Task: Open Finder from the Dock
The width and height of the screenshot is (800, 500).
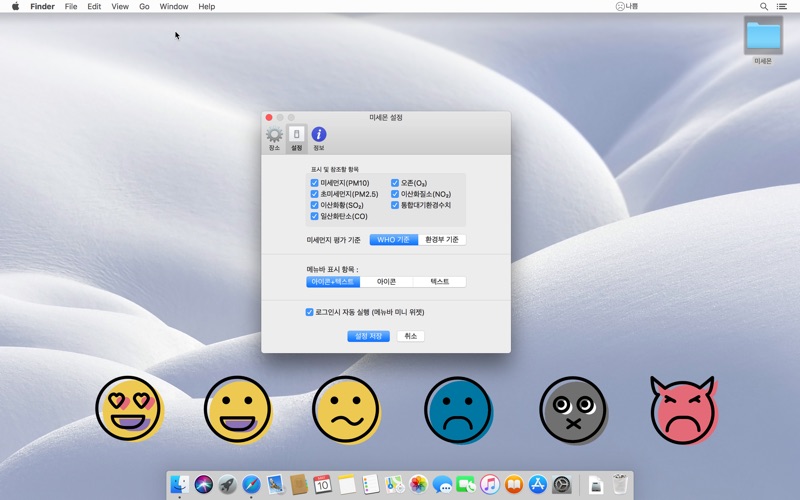Action: coord(180,484)
